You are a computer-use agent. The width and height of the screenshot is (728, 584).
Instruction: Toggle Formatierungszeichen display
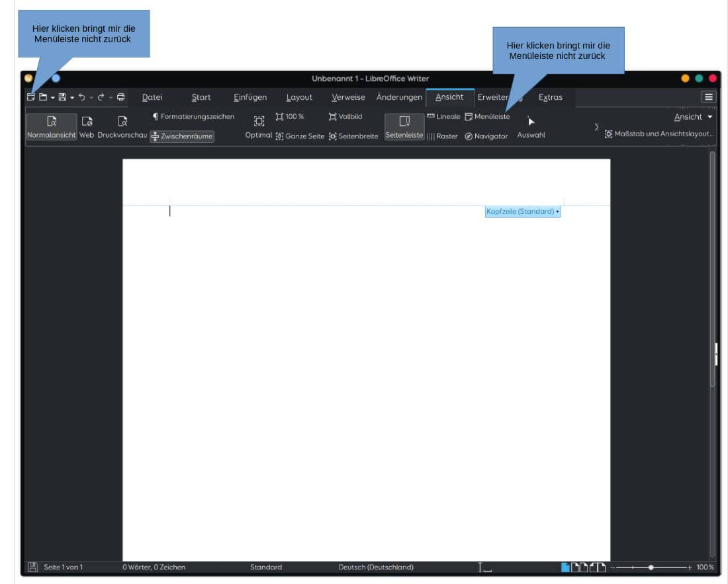194,117
